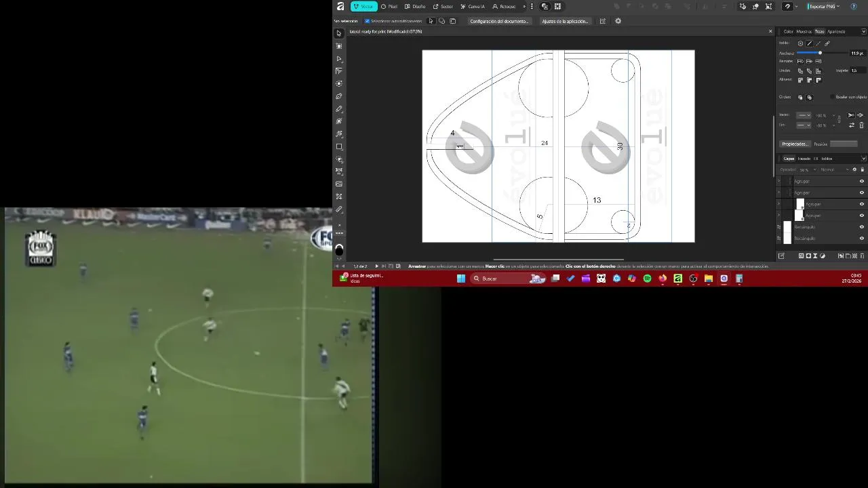Click the help question mark icon
The height and width of the screenshot is (488, 868).
click(854, 6)
